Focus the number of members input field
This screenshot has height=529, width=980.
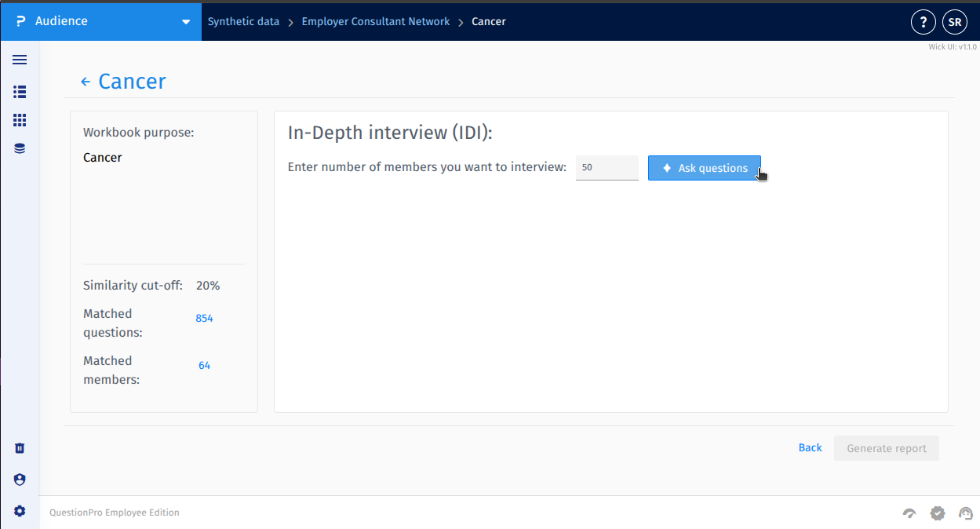pos(607,168)
